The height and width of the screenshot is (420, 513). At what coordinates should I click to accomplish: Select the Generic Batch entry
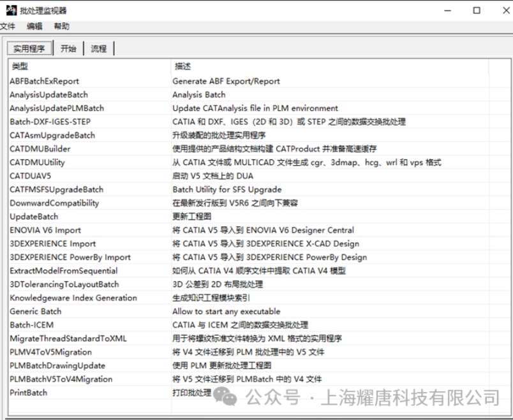[36, 312]
